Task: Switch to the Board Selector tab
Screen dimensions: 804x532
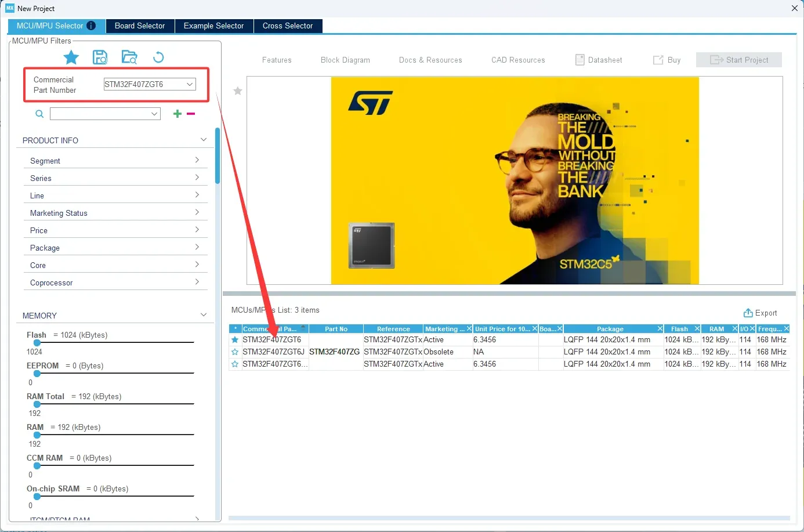Action: (140, 26)
